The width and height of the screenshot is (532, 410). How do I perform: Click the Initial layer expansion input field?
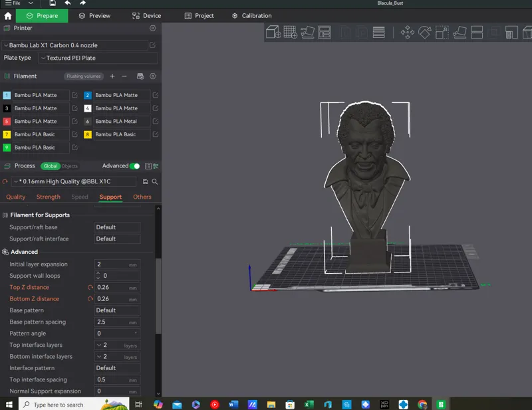pos(117,264)
